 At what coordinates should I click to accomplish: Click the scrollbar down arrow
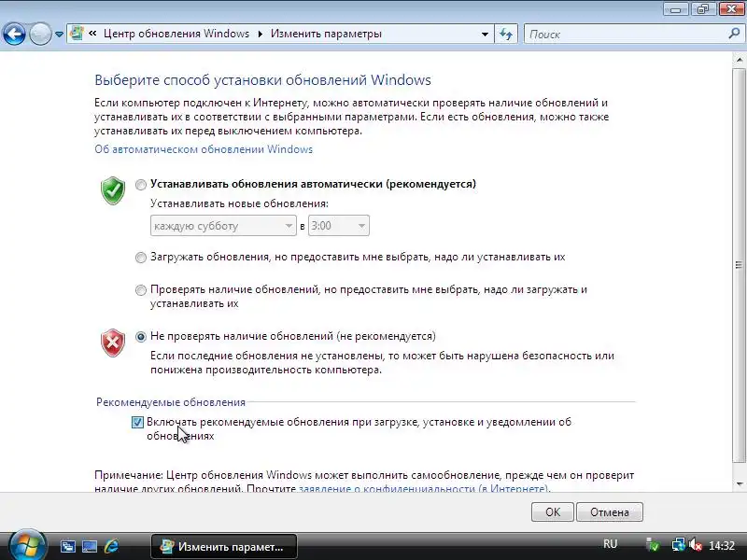coord(739,484)
